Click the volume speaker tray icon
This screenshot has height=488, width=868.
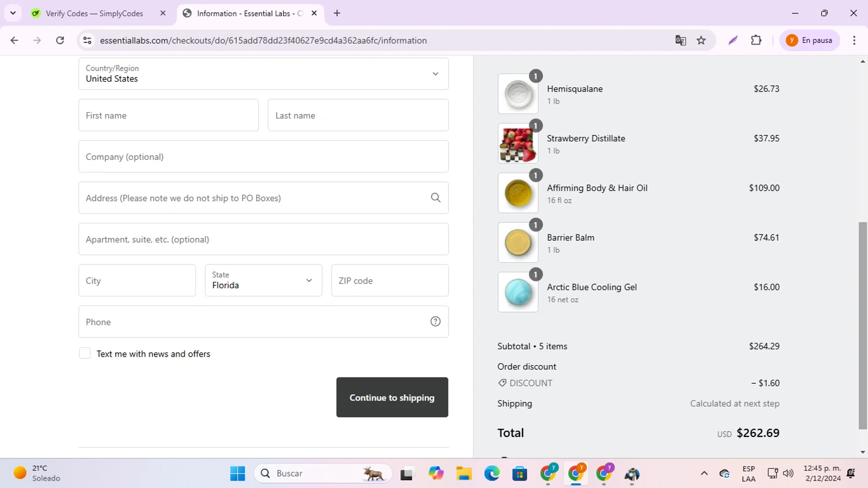788,474
